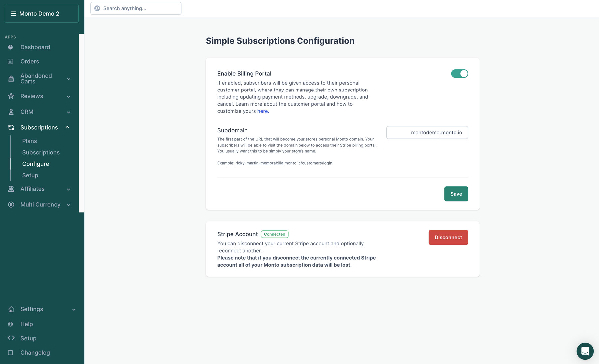Click the Dashboard pie chart icon
The width and height of the screenshot is (599, 364).
pos(11,47)
